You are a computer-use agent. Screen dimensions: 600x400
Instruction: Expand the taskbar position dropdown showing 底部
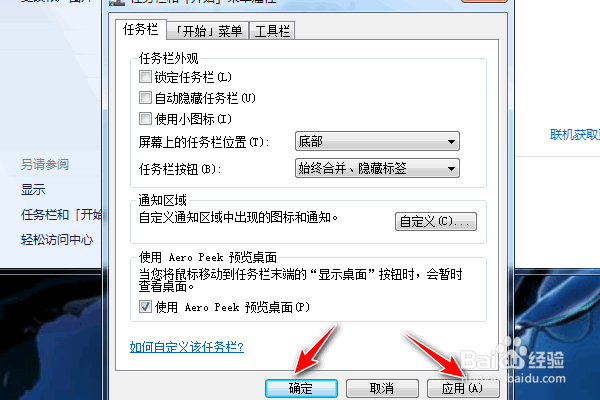point(377,142)
